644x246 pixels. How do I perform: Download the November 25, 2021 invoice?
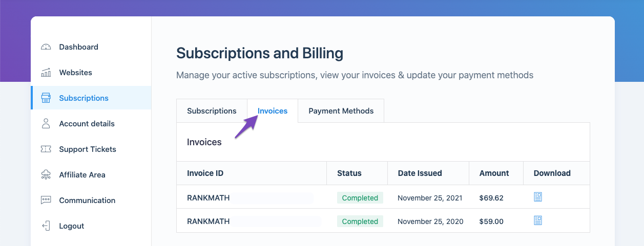click(538, 197)
